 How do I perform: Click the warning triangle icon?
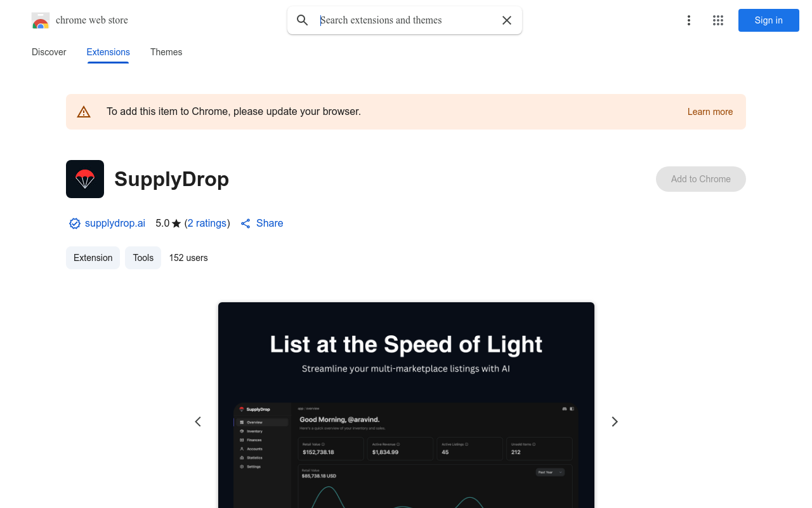(84, 112)
